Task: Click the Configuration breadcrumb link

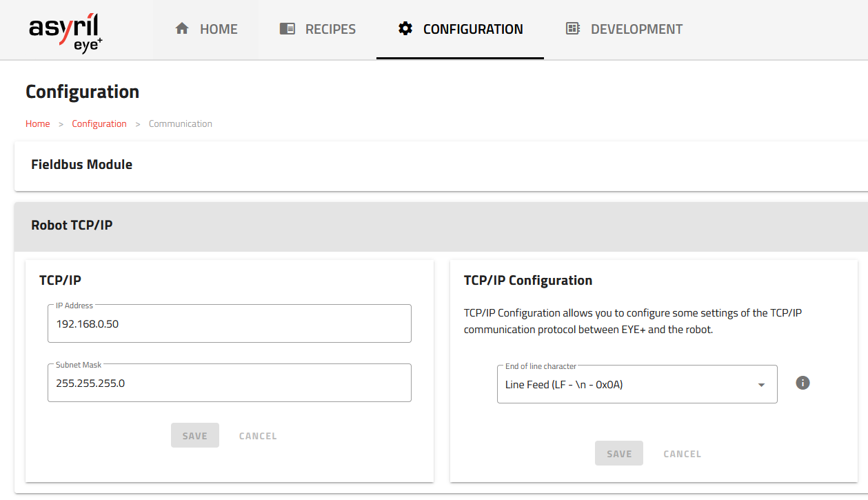Action: [x=99, y=123]
